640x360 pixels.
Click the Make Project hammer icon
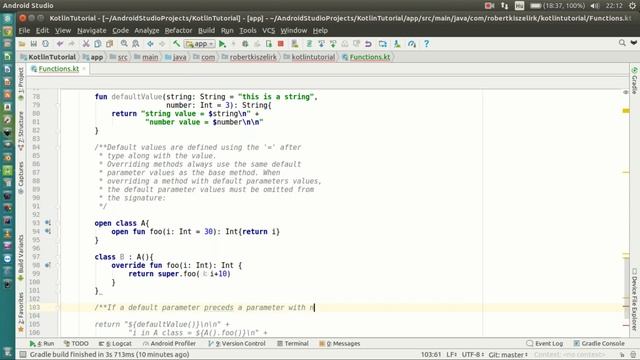click(176, 44)
